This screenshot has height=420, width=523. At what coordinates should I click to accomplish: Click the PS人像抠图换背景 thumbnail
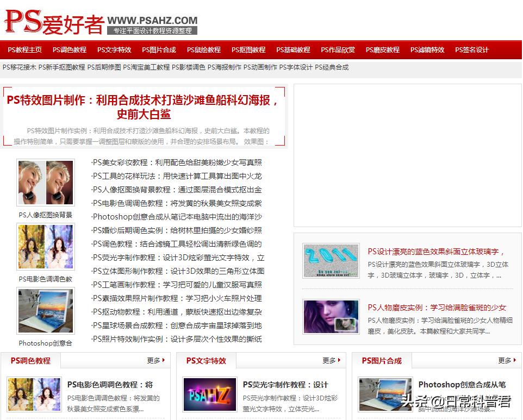[46, 182]
